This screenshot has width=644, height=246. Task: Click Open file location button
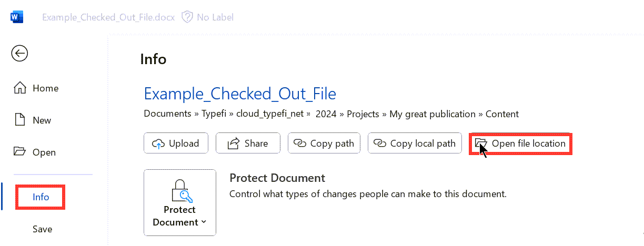[x=520, y=143]
